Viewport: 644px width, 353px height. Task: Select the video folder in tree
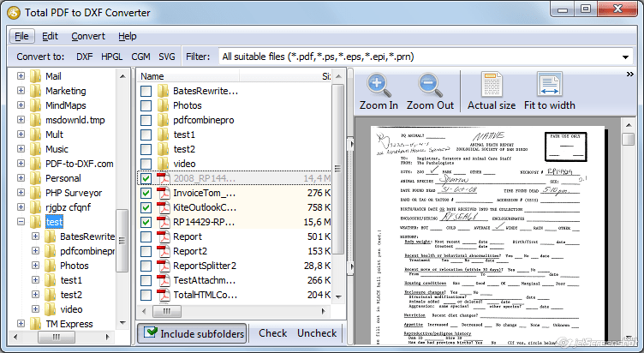(71, 309)
